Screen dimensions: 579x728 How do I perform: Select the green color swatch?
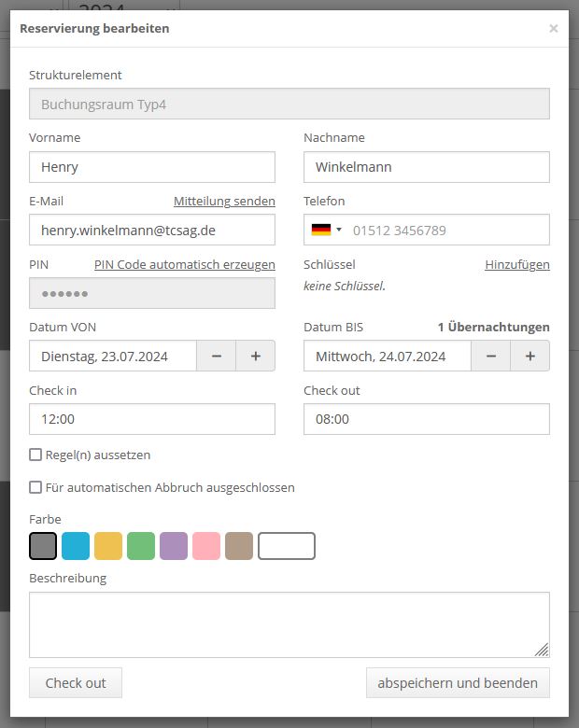tap(141, 546)
